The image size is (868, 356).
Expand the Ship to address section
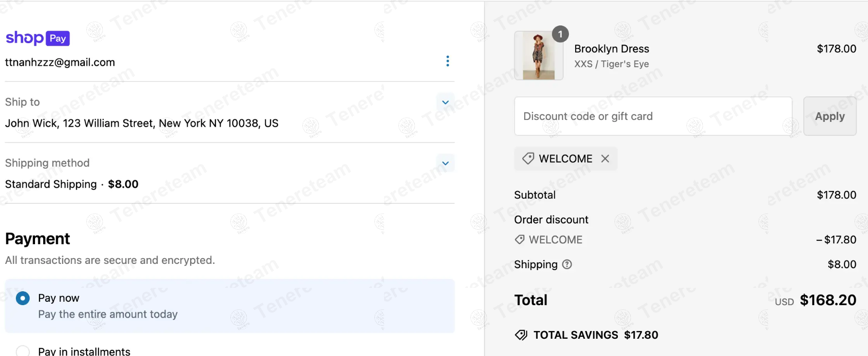point(445,102)
